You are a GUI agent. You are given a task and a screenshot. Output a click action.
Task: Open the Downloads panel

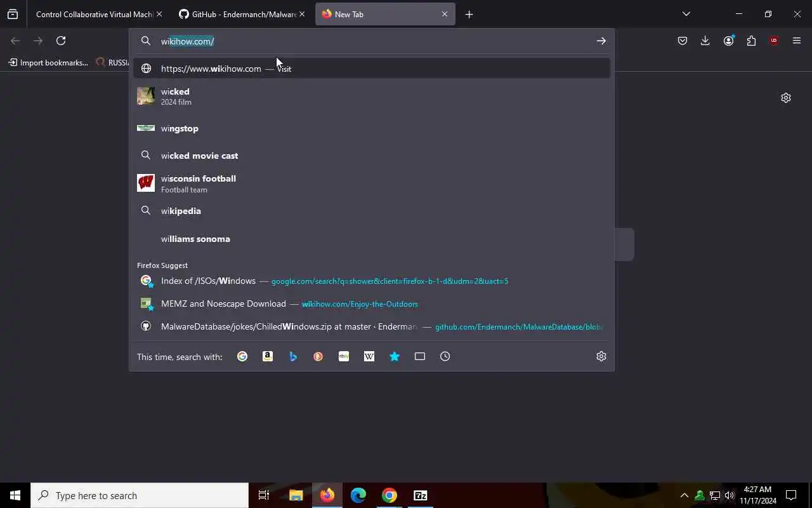click(705, 41)
